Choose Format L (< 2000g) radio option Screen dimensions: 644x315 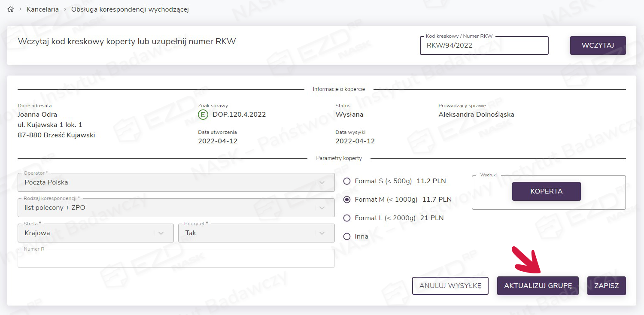pyautogui.click(x=347, y=218)
